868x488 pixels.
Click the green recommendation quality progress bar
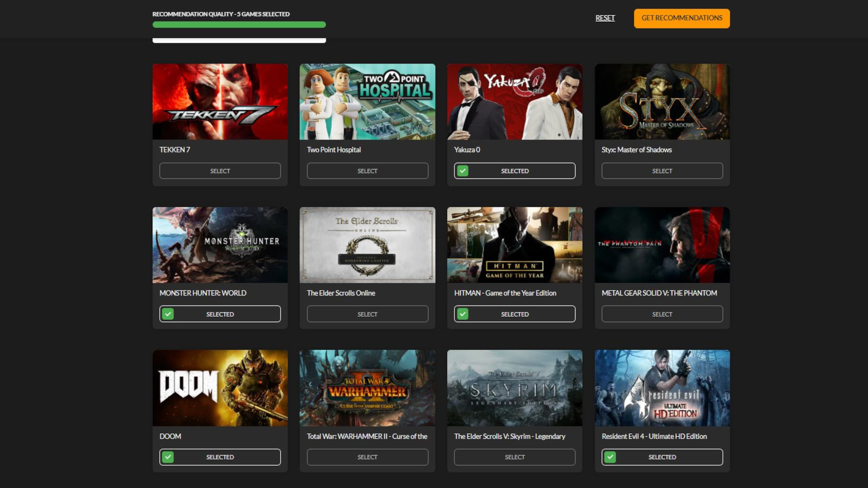(x=239, y=25)
